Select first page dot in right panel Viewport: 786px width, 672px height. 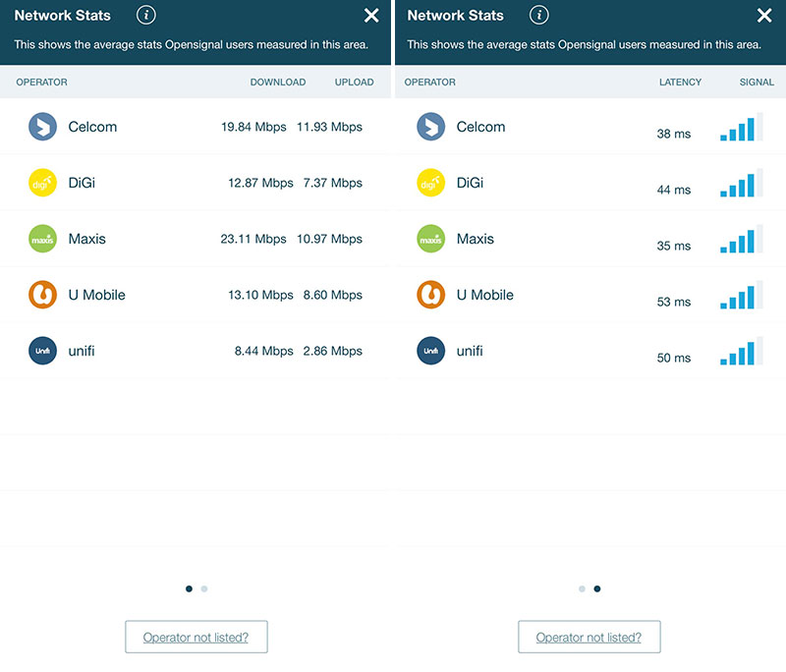(582, 588)
